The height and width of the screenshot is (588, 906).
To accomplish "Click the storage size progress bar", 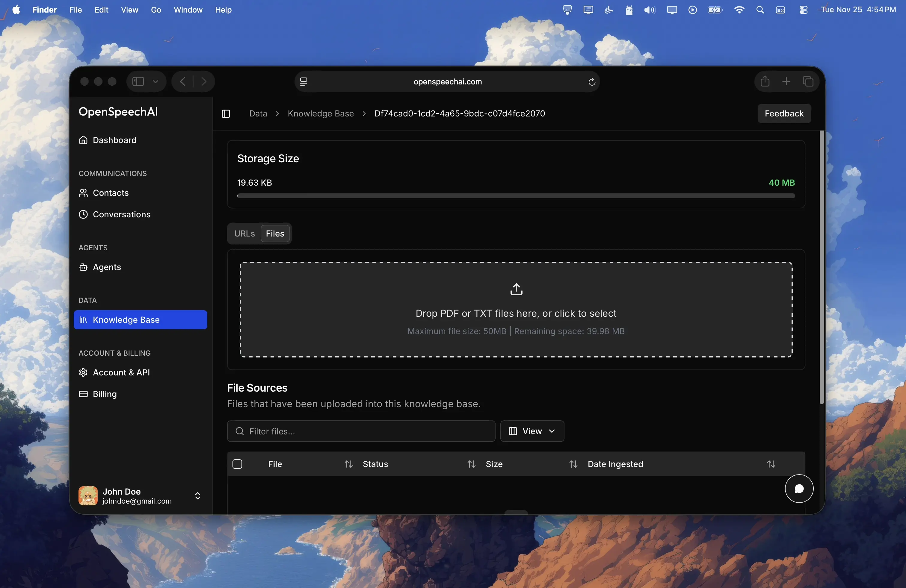I will click(x=516, y=196).
